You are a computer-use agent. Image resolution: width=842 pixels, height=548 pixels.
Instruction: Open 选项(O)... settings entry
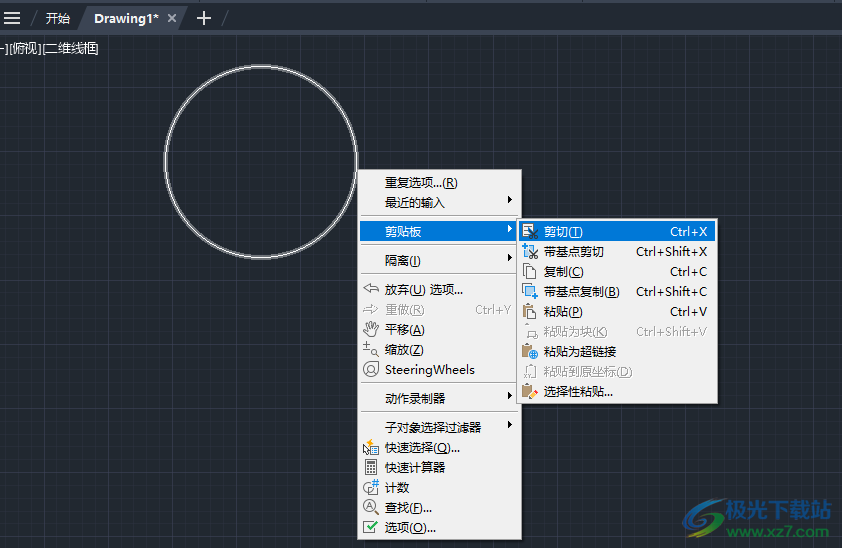(x=439, y=527)
